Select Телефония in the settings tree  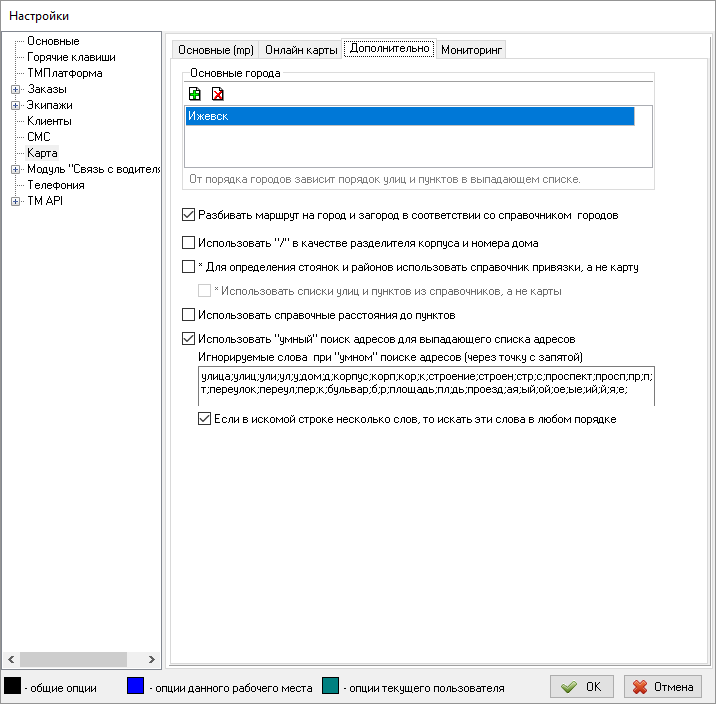click(56, 185)
